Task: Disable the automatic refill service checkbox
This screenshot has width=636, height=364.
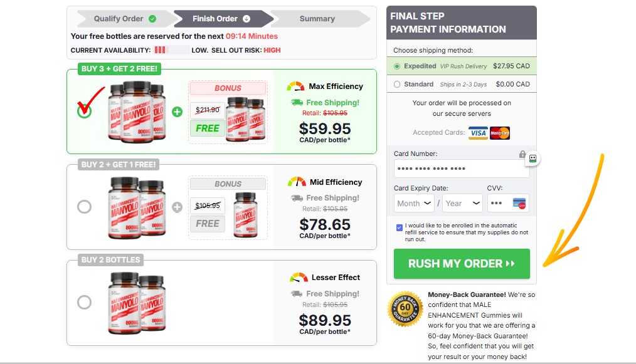Action: tap(400, 227)
